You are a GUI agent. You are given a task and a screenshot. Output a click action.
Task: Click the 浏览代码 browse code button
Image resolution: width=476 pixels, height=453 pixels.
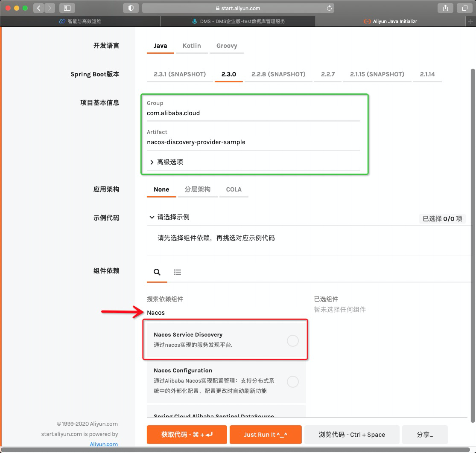(x=352, y=435)
